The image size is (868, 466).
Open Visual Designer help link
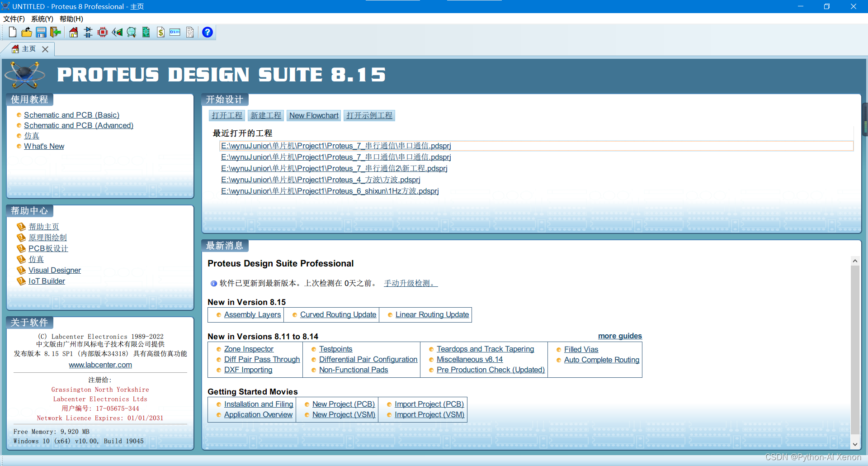coord(55,270)
